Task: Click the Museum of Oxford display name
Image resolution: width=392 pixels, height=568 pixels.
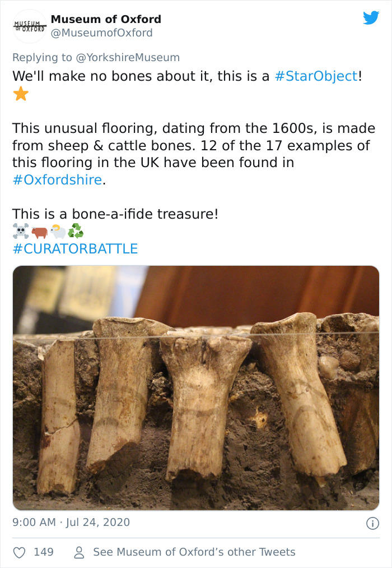Action: coord(106,19)
